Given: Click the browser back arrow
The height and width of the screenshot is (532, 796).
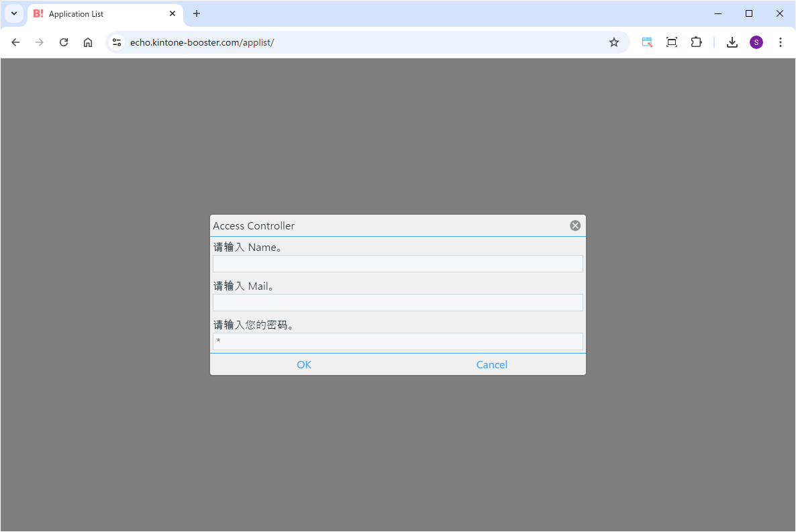Looking at the screenshot, I should pos(15,42).
